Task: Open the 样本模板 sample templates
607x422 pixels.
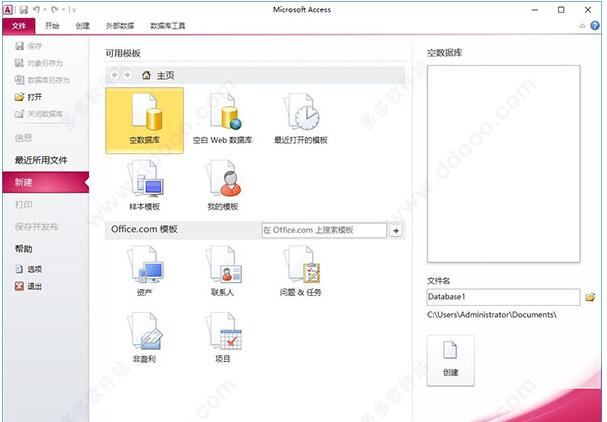Action: 144,185
